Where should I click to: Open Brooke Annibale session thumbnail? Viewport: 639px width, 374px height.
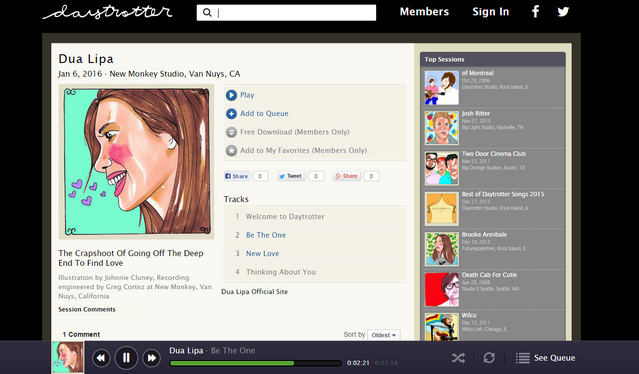441,249
